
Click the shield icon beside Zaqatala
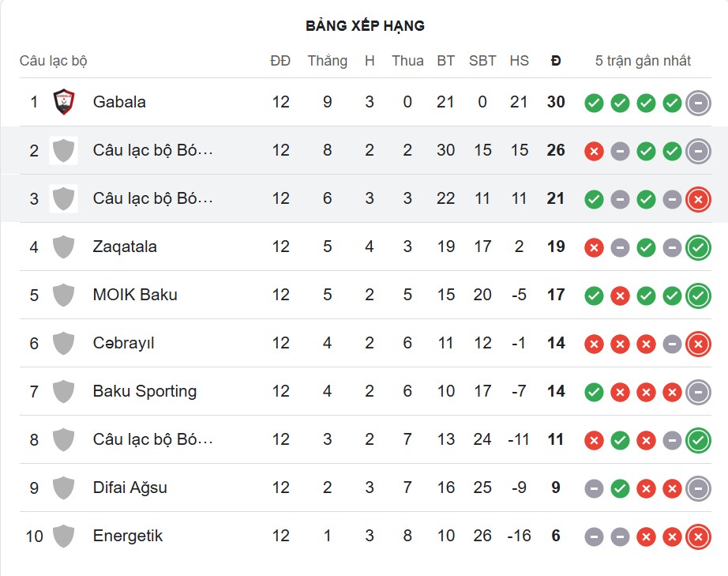(x=63, y=247)
